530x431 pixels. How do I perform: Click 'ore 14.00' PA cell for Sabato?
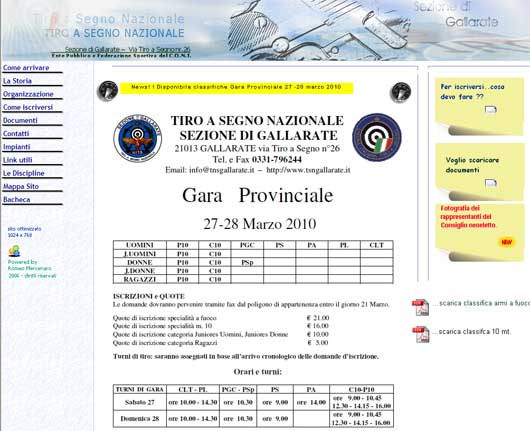tap(311, 402)
